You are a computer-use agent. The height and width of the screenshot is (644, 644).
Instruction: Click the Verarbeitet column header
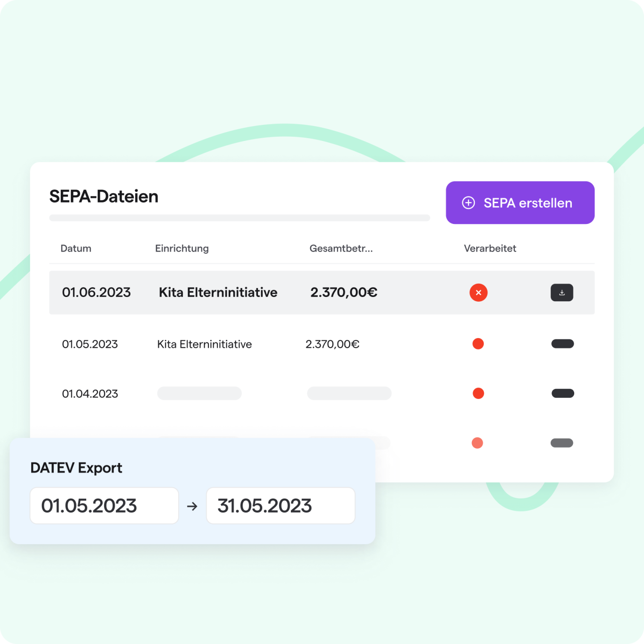click(x=490, y=248)
